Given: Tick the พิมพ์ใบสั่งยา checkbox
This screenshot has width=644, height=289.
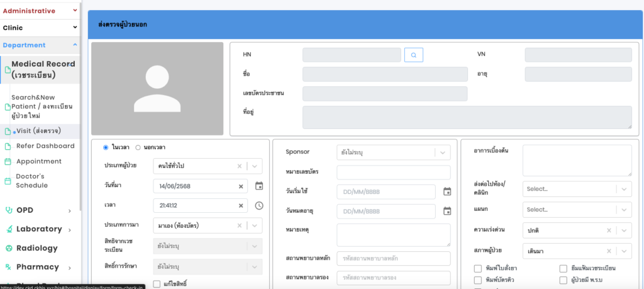Looking at the screenshot, I should point(478,269).
